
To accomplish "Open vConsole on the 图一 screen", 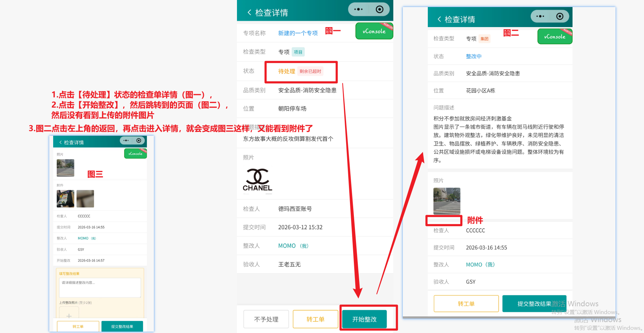I will point(374,31).
